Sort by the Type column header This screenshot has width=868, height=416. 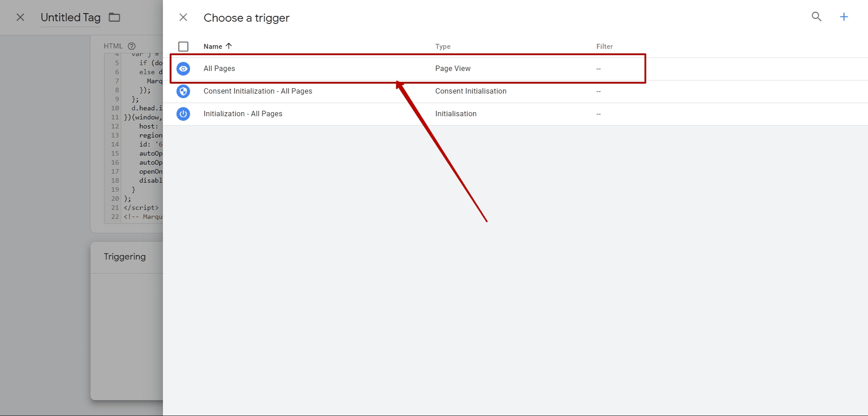tap(443, 47)
